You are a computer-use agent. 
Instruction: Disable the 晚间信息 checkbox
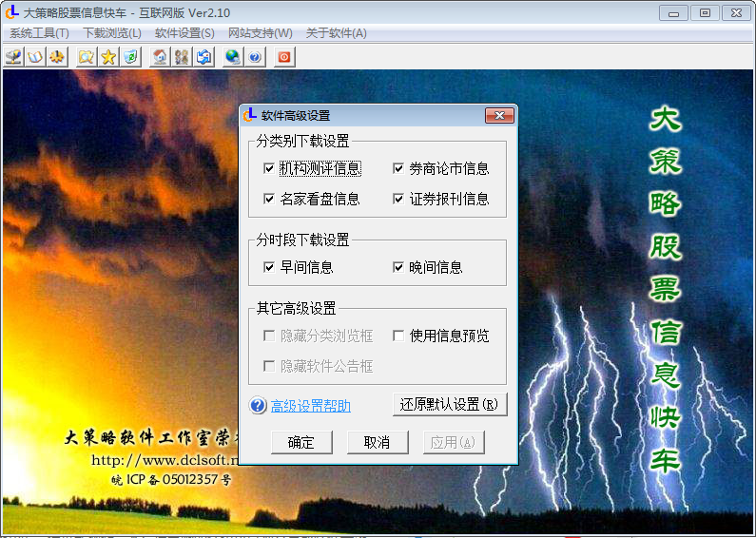click(398, 268)
